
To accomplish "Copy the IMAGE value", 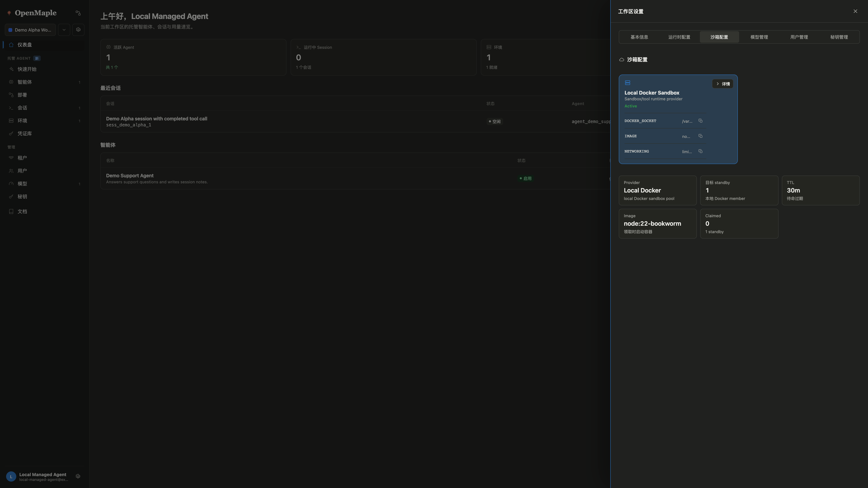I will coord(701,136).
